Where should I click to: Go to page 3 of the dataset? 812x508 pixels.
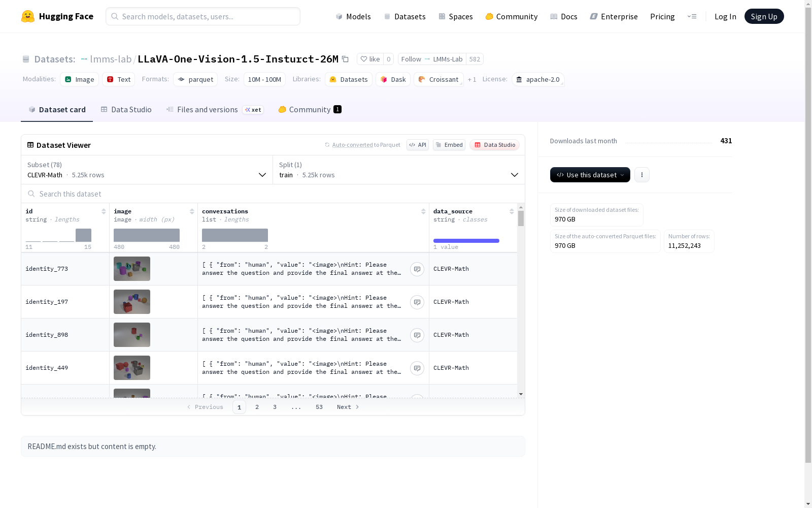275,407
